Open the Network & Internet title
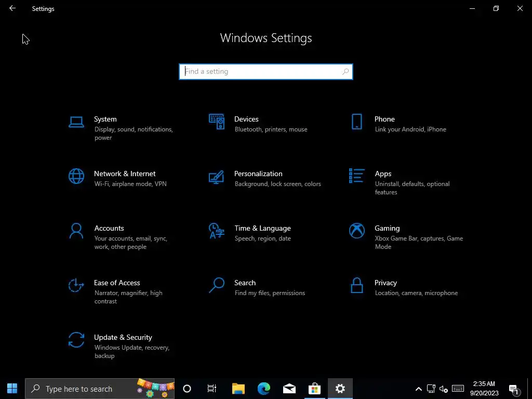 click(x=125, y=174)
